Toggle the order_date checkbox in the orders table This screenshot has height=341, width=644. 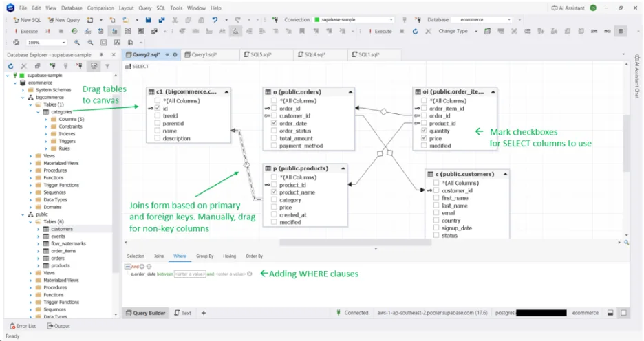(x=274, y=123)
